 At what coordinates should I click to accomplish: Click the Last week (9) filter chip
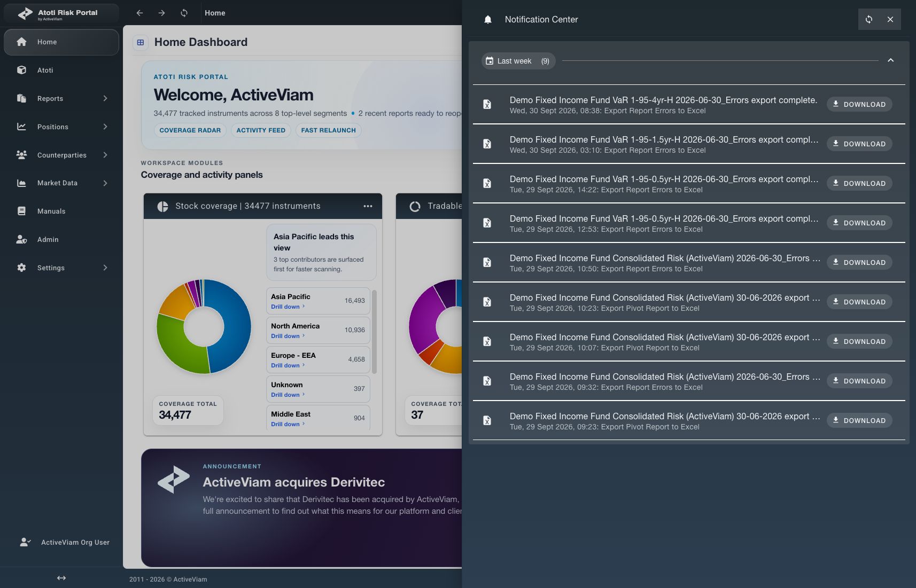tap(518, 61)
